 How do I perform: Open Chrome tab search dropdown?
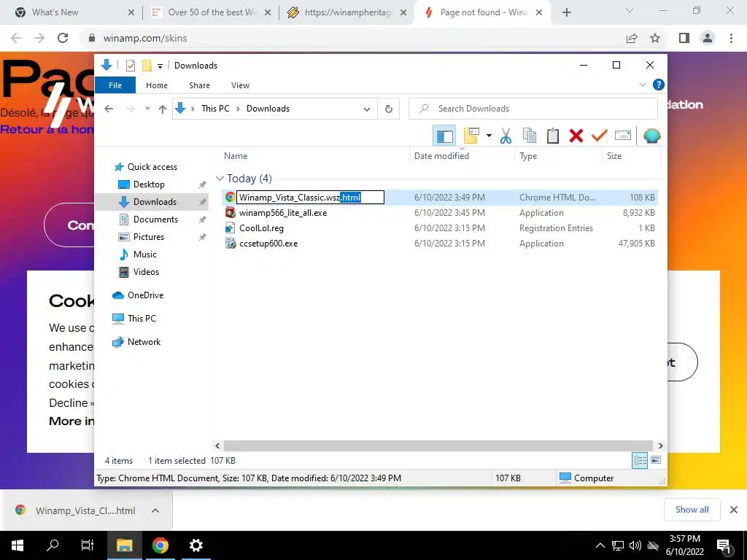pyautogui.click(x=630, y=10)
